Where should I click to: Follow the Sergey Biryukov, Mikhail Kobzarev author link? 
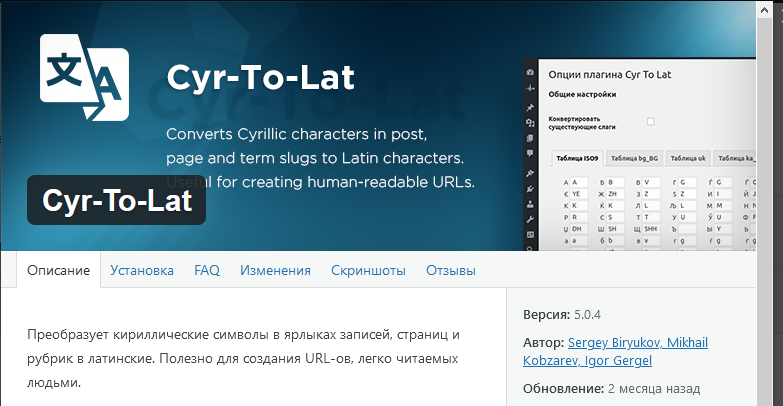pyautogui.click(x=615, y=352)
